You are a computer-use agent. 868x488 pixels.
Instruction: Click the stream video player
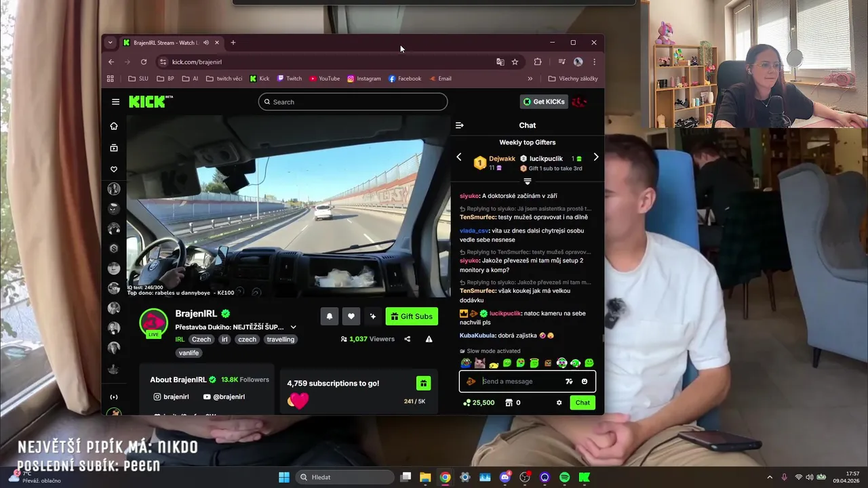(288, 207)
